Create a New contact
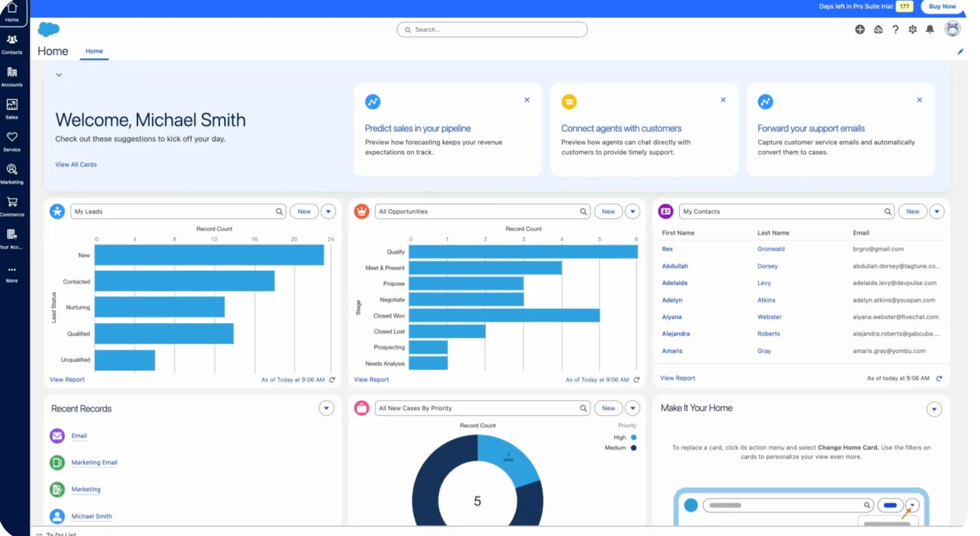Image resolution: width=980 pixels, height=536 pixels. click(913, 212)
